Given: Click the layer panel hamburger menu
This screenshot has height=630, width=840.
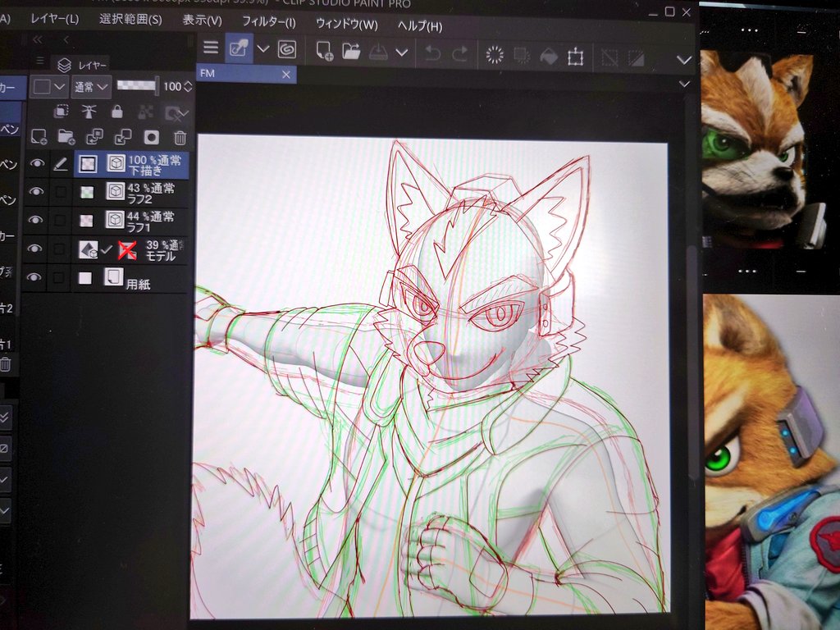Looking at the screenshot, I should pos(39,60).
